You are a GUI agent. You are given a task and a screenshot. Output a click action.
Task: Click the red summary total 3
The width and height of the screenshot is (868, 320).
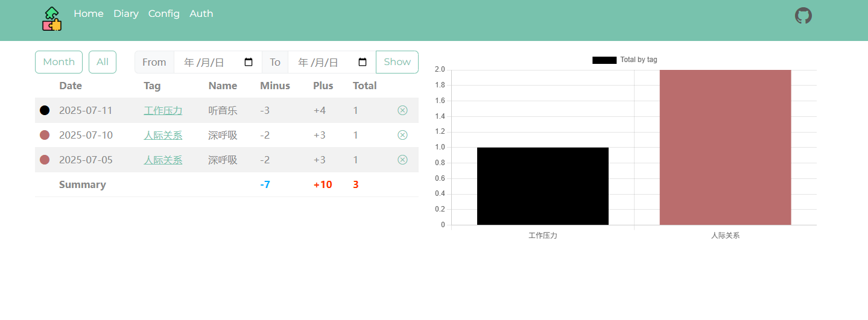tap(356, 185)
